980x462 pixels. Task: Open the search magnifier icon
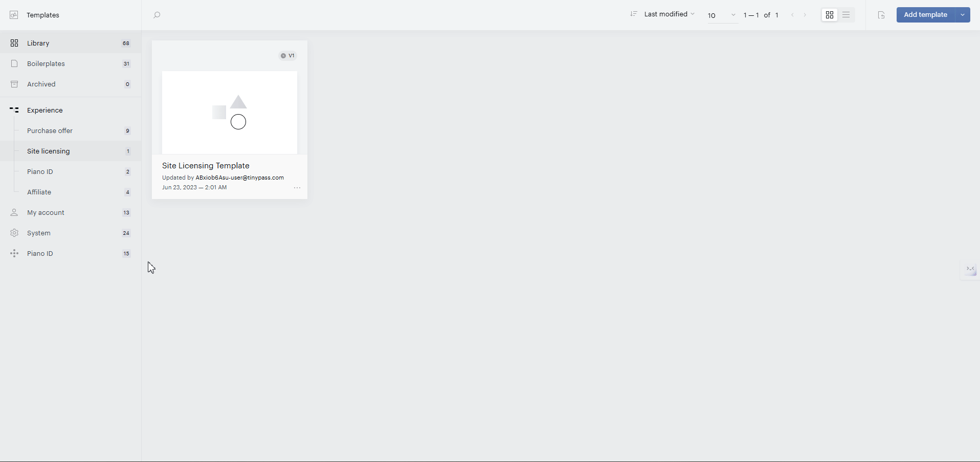click(x=157, y=15)
